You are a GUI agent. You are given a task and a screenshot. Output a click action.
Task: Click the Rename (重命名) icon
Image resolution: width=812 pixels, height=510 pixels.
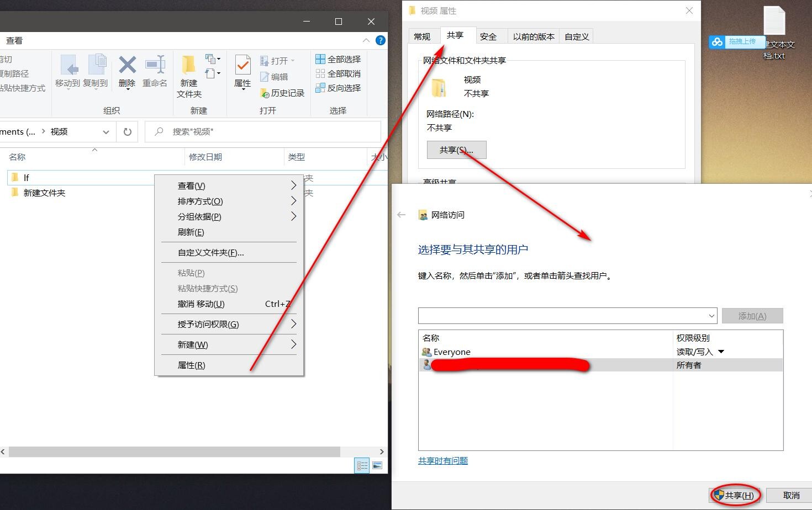click(x=155, y=66)
